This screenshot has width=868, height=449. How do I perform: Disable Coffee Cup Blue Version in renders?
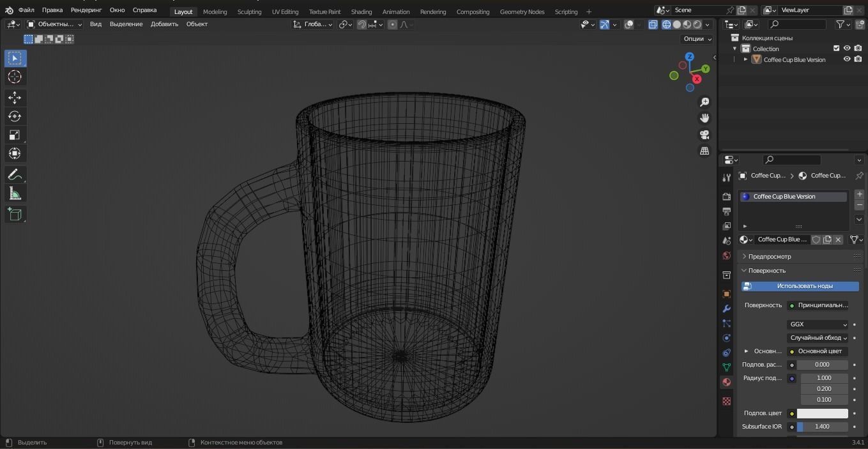(858, 59)
